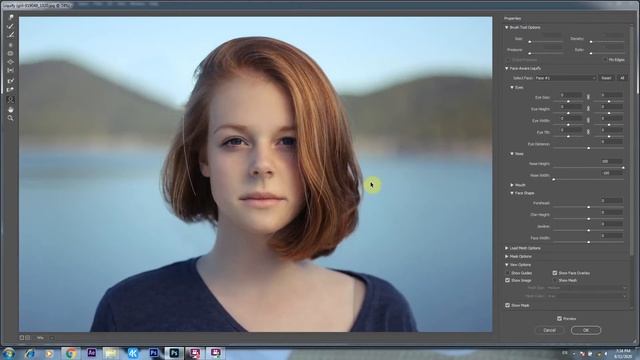
Task: Select the Hand tool
Action: point(11,109)
